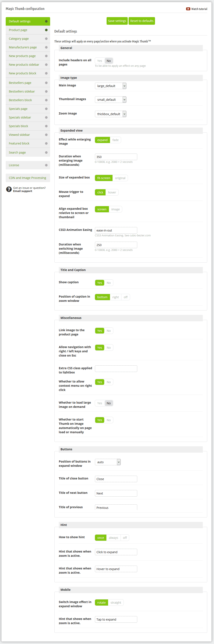Click Save settings button

tap(117, 21)
